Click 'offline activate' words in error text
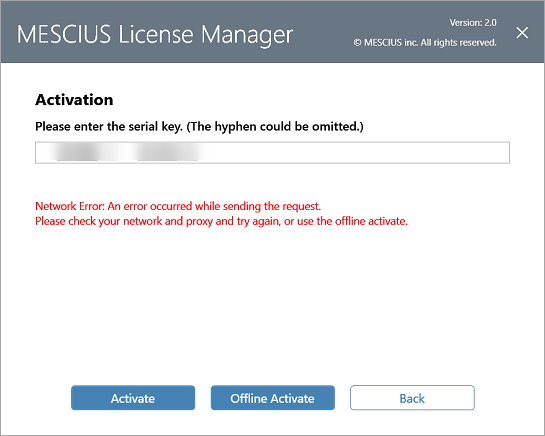The width and height of the screenshot is (545, 436). click(371, 221)
